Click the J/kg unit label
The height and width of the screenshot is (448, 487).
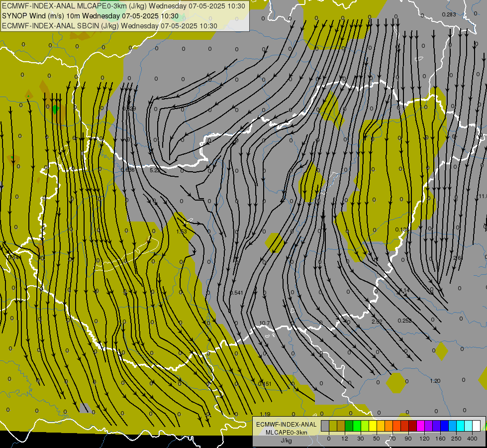[286, 441]
